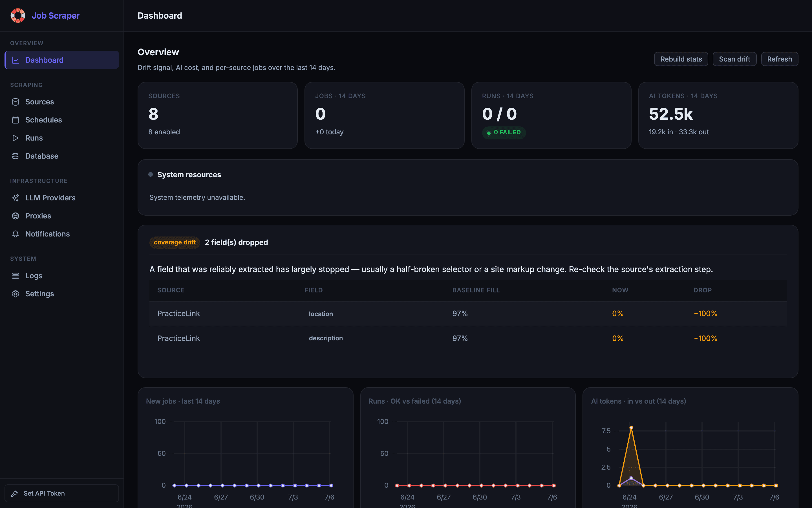Click the -100% drop in the description row
812x508 pixels.
coord(705,338)
